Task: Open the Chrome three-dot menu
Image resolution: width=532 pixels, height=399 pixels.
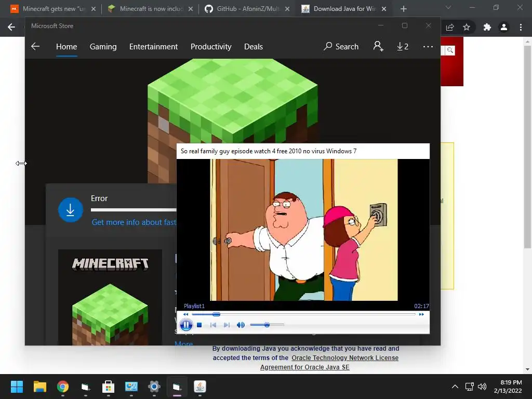Action: tap(521, 27)
